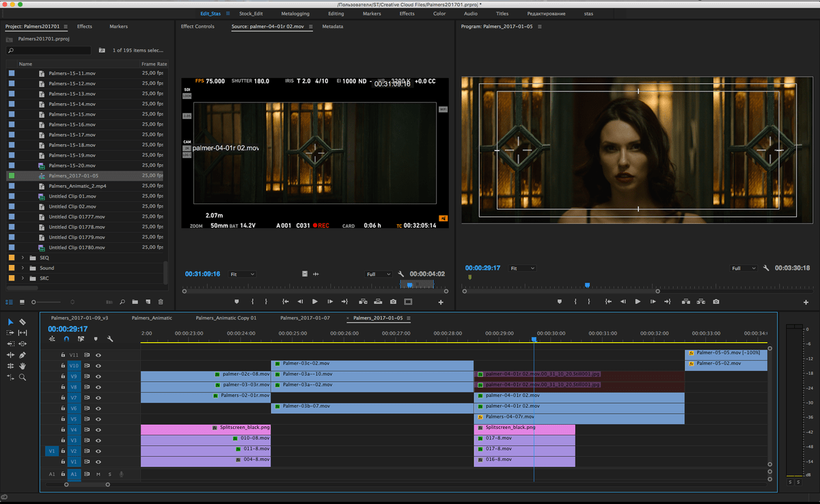This screenshot has width=820, height=504.
Task: Switch to Palmers_Animatic Copy 01 timeline tab
Action: 226,318
